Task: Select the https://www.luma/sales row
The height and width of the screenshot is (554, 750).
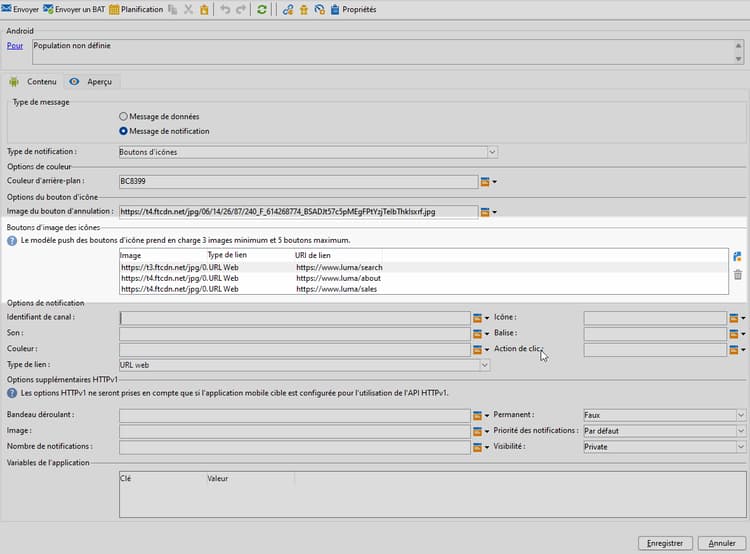Action: (x=423, y=289)
